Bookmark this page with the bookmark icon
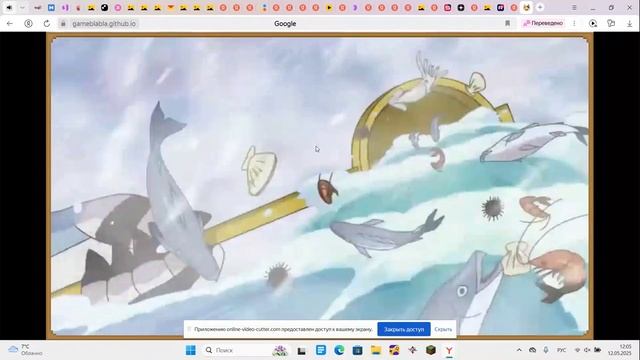Image resolution: width=640 pixels, height=360 pixels. click(507, 24)
